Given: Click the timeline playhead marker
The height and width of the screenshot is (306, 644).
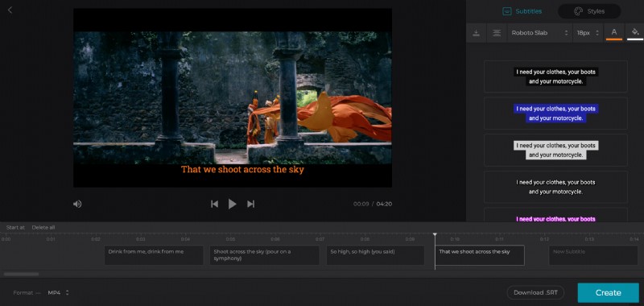Looking at the screenshot, I should click(x=435, y=235).
